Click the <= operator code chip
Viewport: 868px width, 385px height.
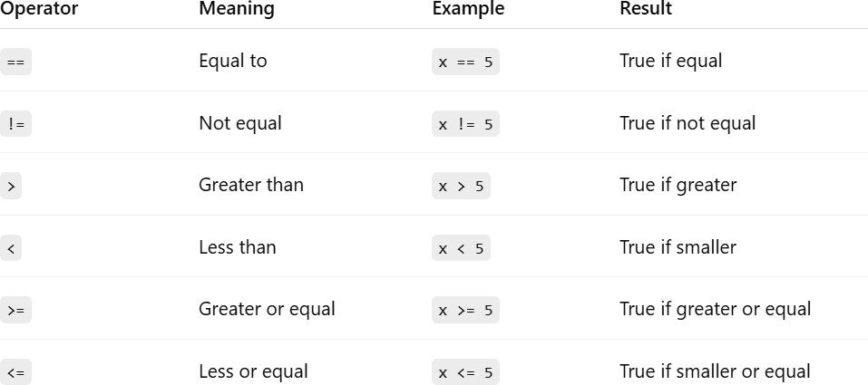pos(15,372)
